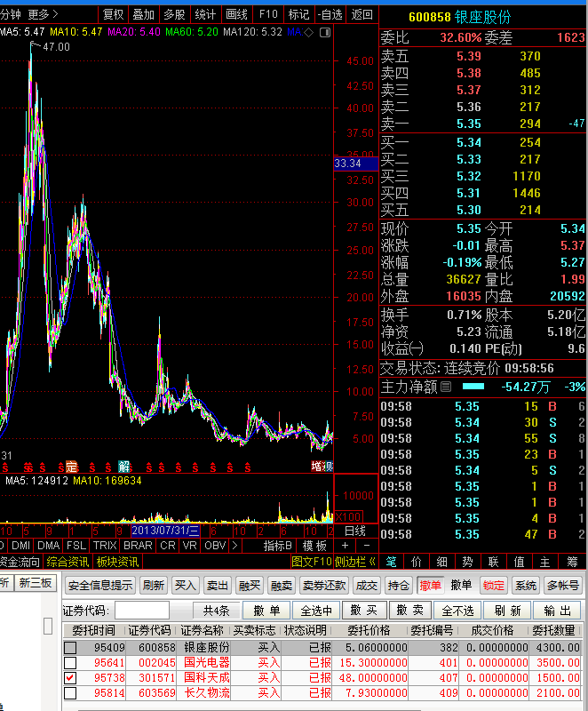Open the 综合资讯 tab

68,562
